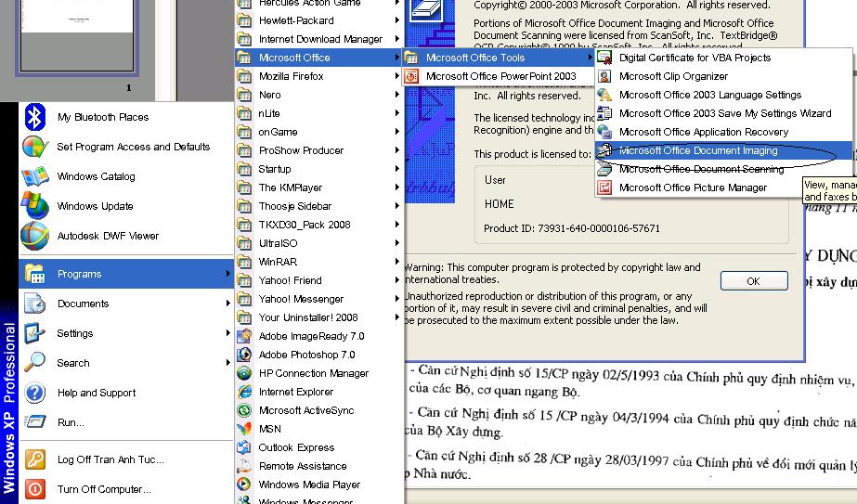Screen dimensions: 857x504
Task: Click the Set Program Access and Defaults icon
Action: point(35,147)
